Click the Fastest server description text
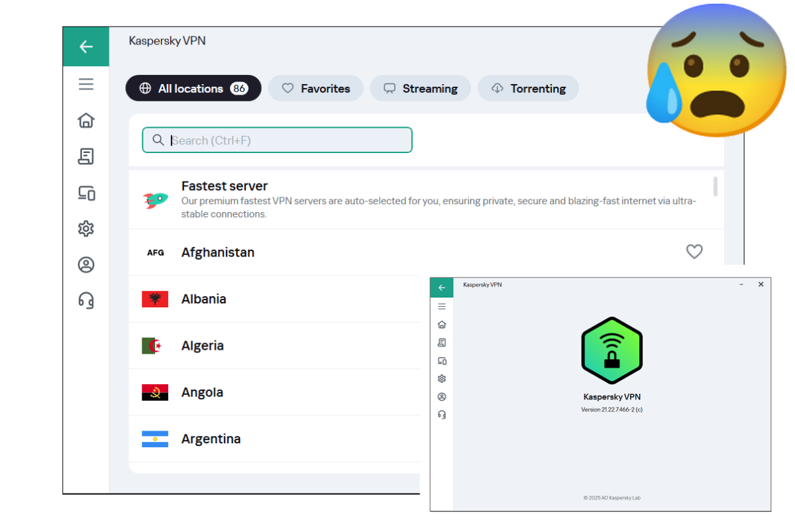Viewport: 795px width, 532px height. [x=439, y=207]
